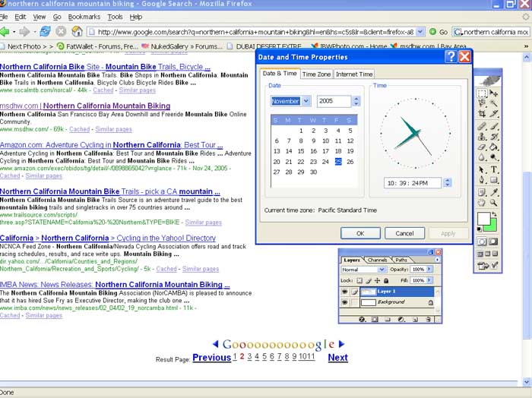
Task: Click Firefox Reload toolbar button
Action: pyautogui.click(x=45, y=32)
